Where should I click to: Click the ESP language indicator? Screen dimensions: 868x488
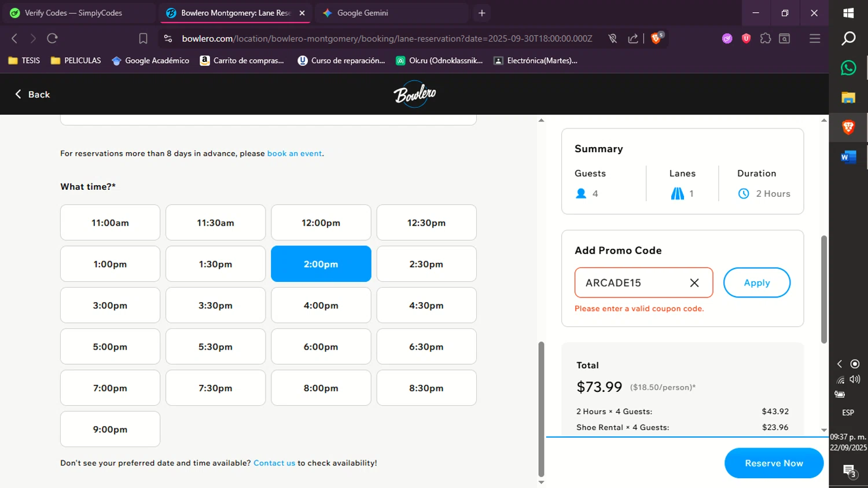(848, 413)
